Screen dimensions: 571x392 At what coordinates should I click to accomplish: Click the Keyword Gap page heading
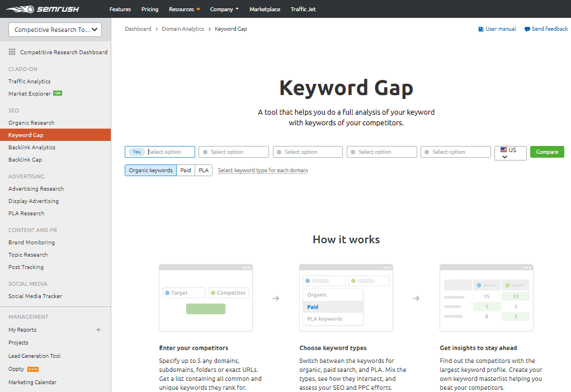pos(346,88)
